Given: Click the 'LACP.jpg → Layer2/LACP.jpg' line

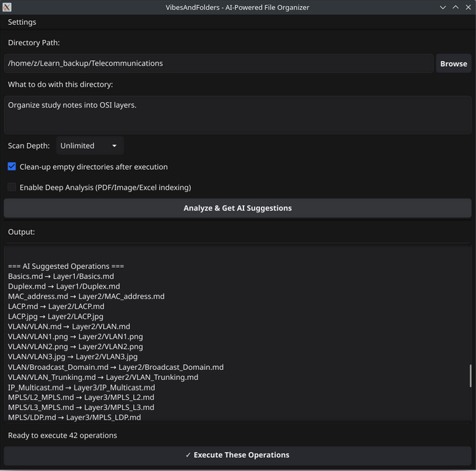Looking at the screenshot, I should pos(56,316).
